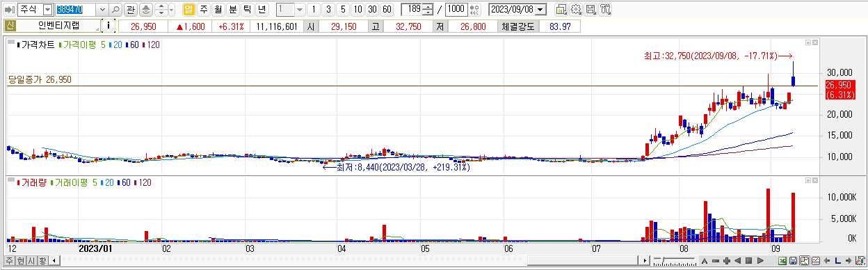Open the interval number dropdown arrow
Image resolution: width=868 pixels, height=270 pixels.
click(300, 10)
